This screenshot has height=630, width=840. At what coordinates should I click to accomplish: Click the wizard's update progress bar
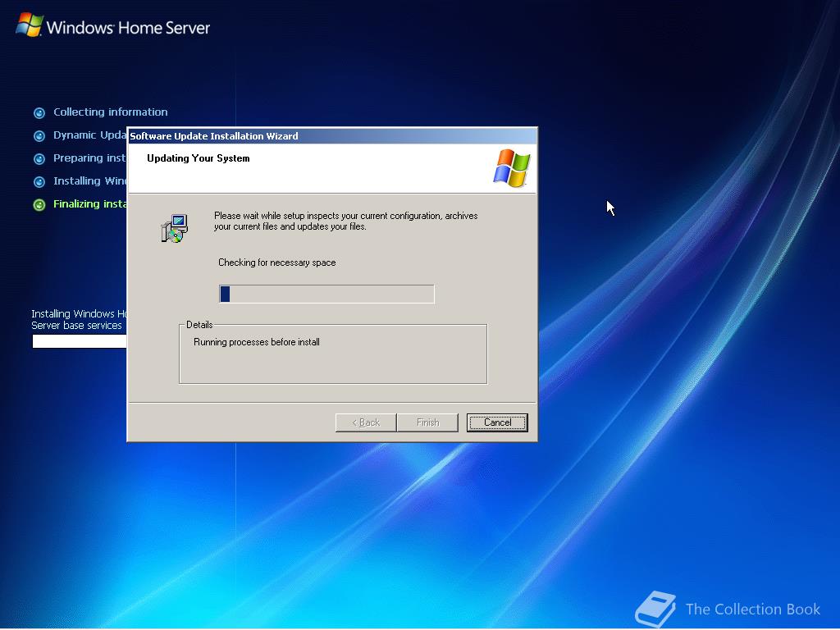326,294
